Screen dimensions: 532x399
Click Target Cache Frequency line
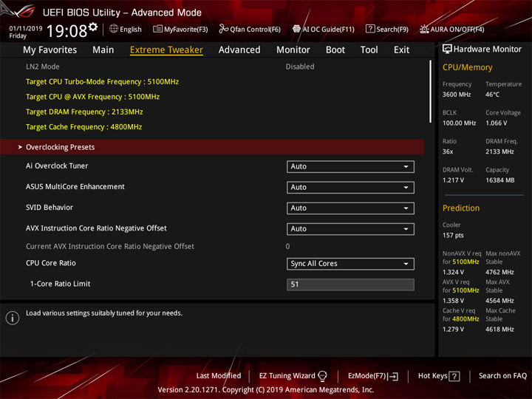pyautogui.click(x=83, y=127)
